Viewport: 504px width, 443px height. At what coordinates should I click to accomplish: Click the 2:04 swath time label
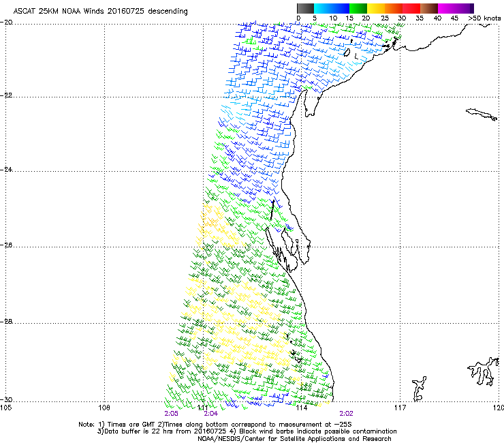point(211,414)
